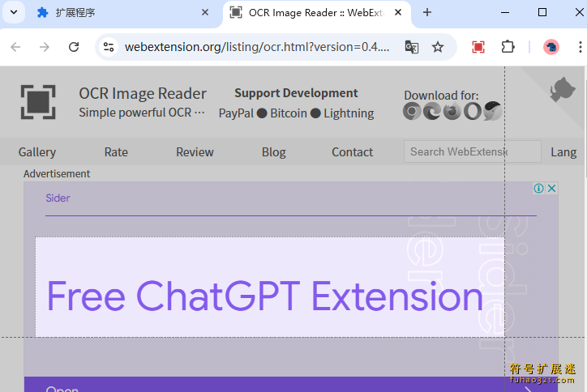Open the Extensions puzzle menu
587x392 pixels.
click(x=508, y=47)
